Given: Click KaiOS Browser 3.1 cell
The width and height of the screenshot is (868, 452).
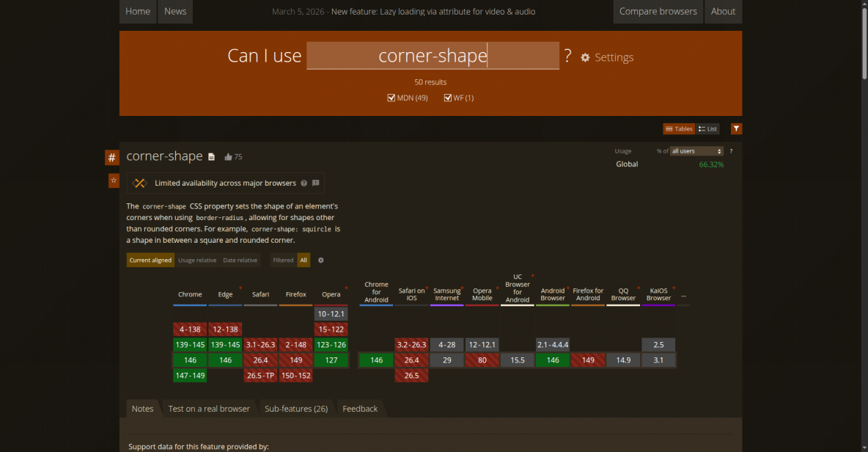Looking at the screenshot, I should [659, 360].
